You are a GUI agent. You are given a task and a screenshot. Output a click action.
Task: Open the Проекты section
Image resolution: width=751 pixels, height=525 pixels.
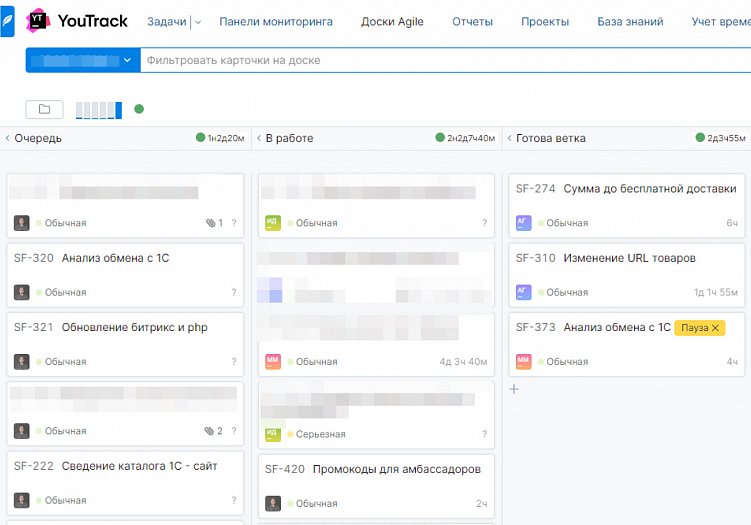[545, 22]
